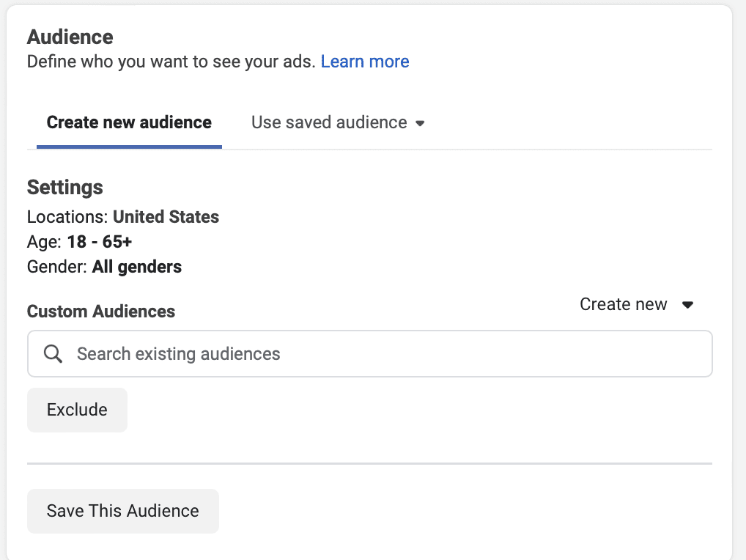746x560 pixels.
Task: Click the Audience section heading
Action: (70, 37)
